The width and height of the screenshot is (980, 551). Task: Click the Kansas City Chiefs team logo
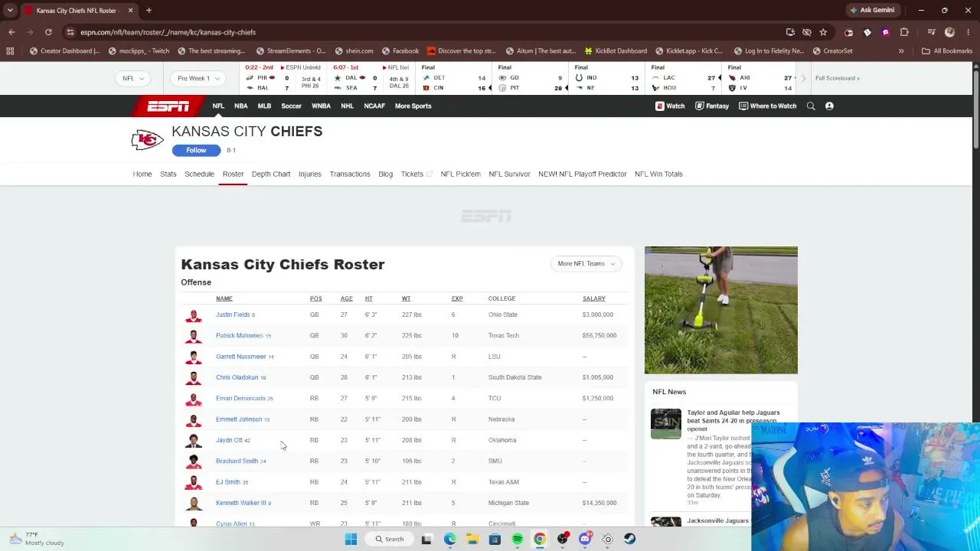click(x=148, y=139)
